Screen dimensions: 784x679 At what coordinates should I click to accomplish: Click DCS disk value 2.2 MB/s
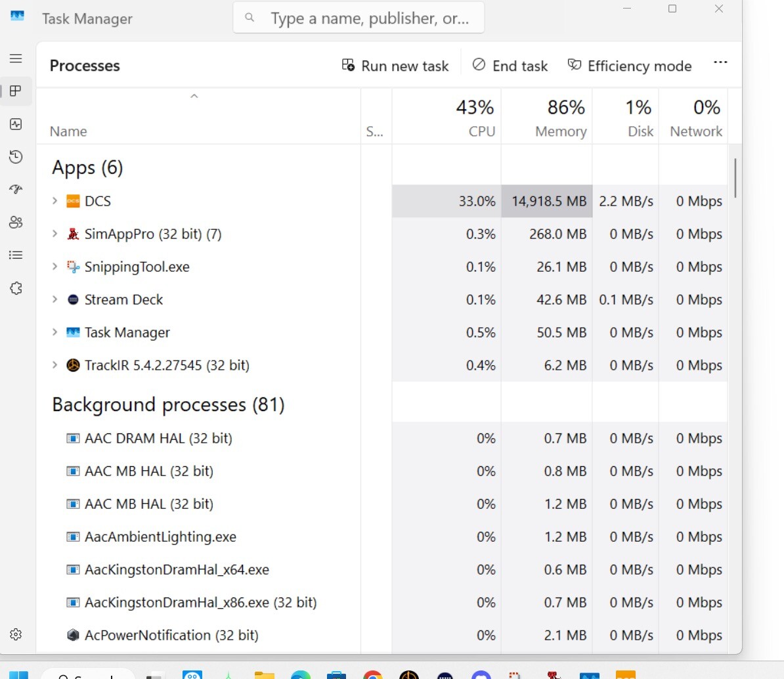click(x=626, y=201)
